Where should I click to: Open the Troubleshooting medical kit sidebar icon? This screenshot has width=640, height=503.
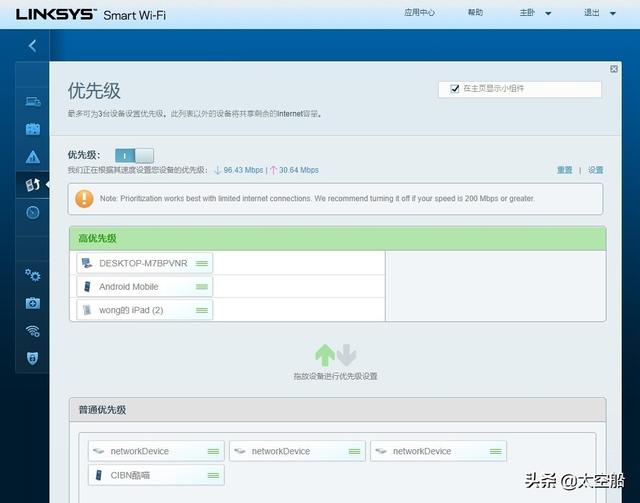pyautogui.click(x=32, y=303)
